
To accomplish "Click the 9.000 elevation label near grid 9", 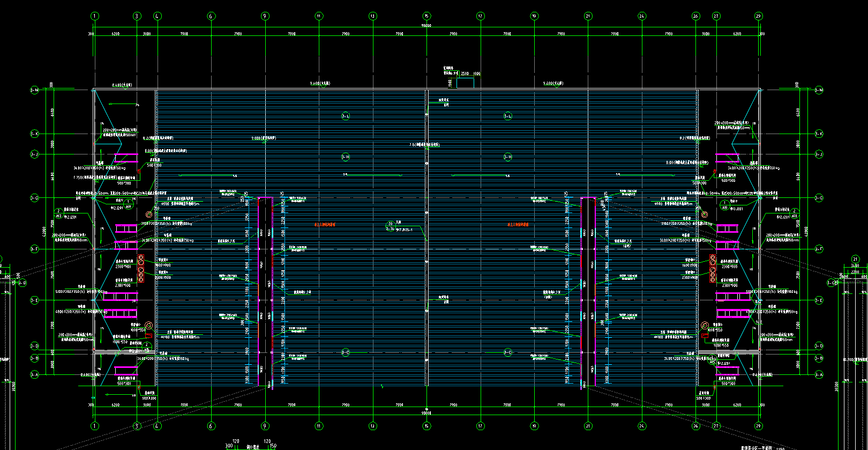I will (264, 138).
